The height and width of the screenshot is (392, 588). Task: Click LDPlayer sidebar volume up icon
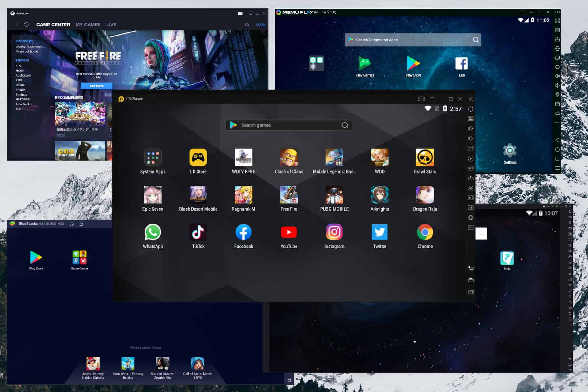[x=471, y=128]
